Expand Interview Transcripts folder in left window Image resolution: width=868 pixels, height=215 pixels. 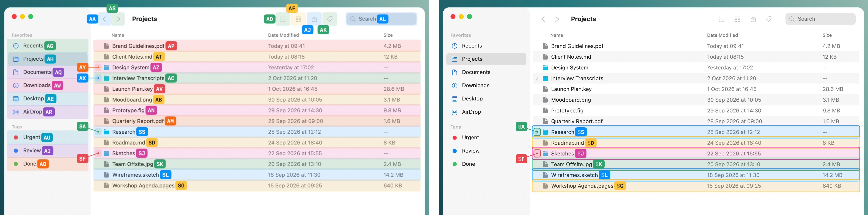(98, 78)
